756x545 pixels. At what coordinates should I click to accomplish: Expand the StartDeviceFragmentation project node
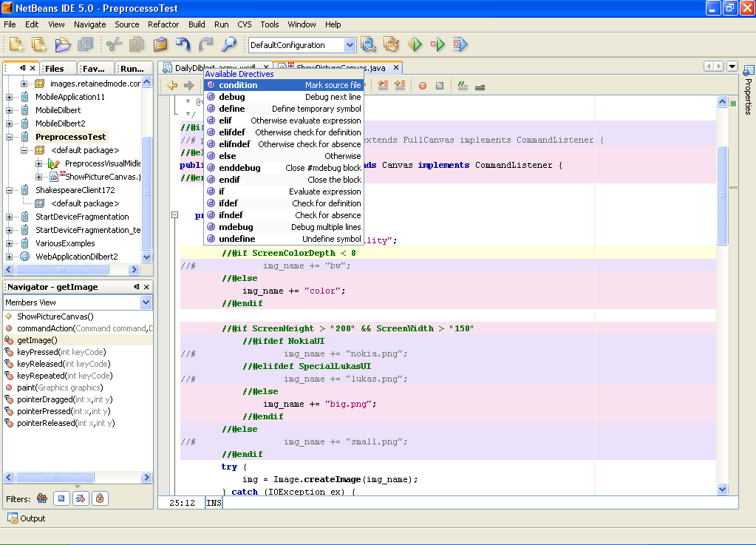pos(9,217)
